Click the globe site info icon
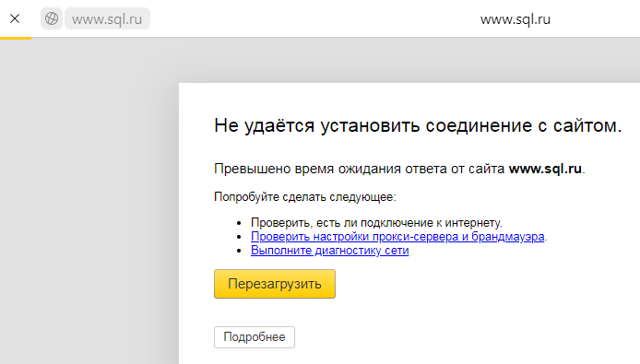The image size is (640, 364). point(52,18)
